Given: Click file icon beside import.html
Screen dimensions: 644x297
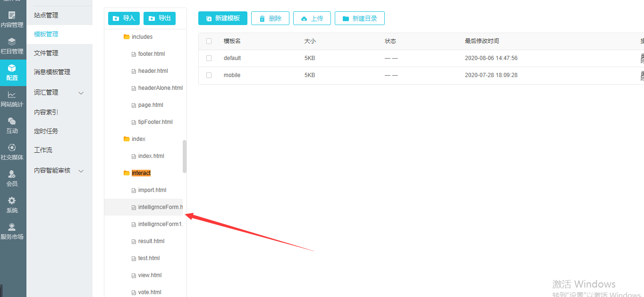Looking at the screenshot, I should (x=134, y=190).
